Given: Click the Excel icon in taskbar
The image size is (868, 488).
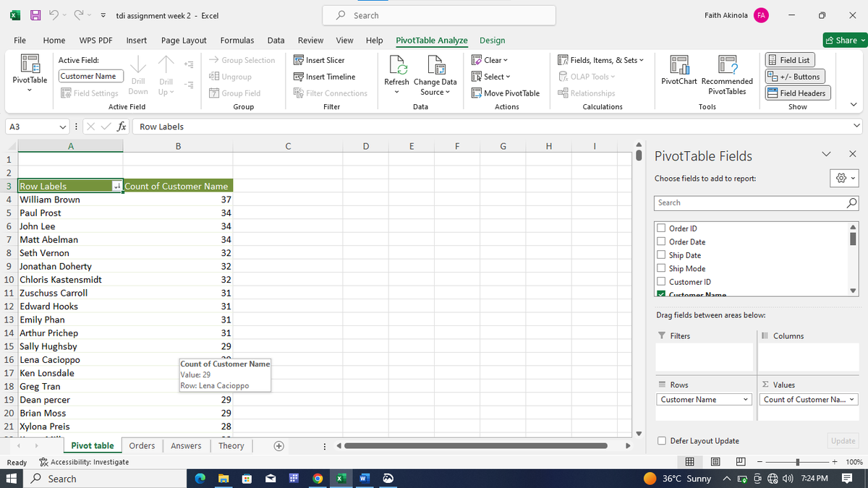Looking at the screenshot, I should point(341,479).
